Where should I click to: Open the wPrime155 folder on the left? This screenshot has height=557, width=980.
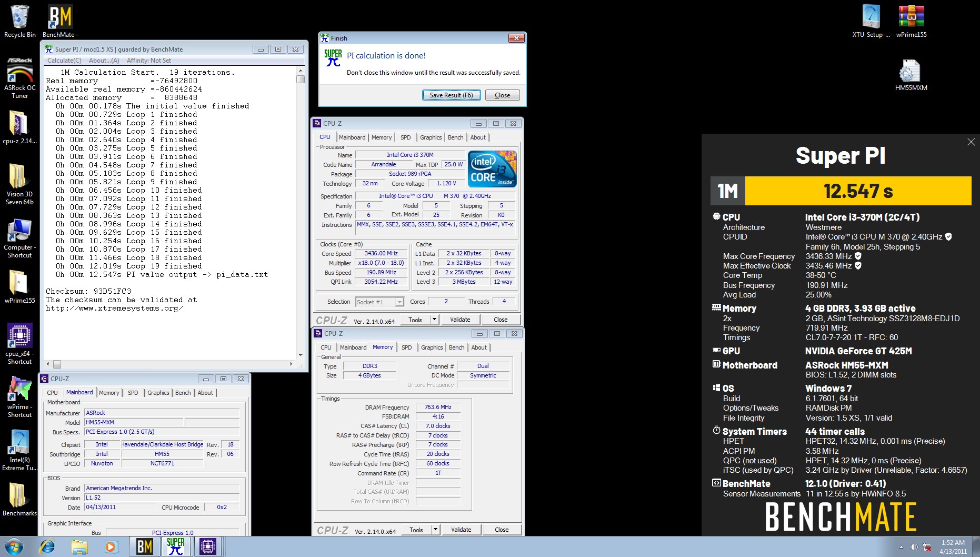pyautogui.click(x=20, y=287)
